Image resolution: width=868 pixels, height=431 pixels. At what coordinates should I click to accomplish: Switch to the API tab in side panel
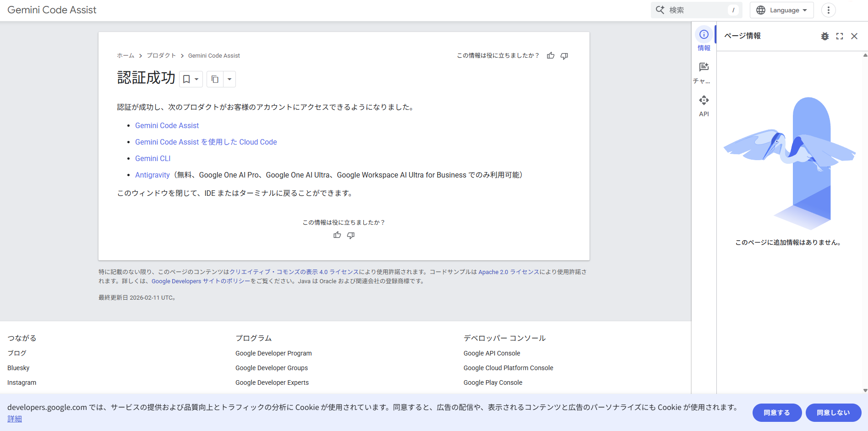(x=704, y=106)
